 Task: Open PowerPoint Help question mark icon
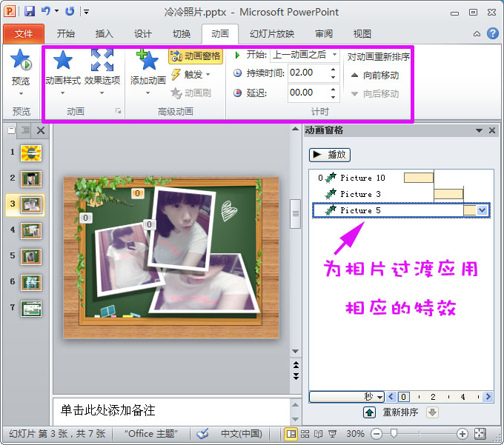point(492,33)
